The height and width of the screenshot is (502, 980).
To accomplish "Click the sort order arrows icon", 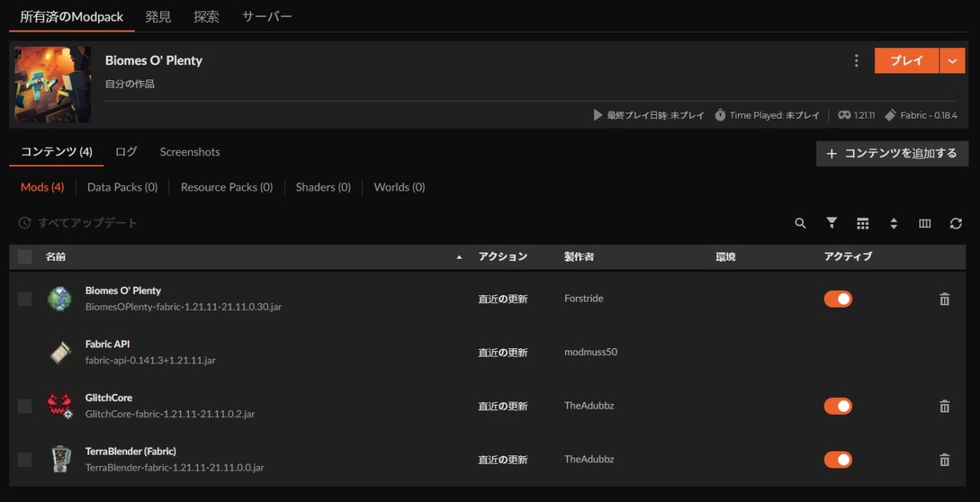I will tap(893, 223).
